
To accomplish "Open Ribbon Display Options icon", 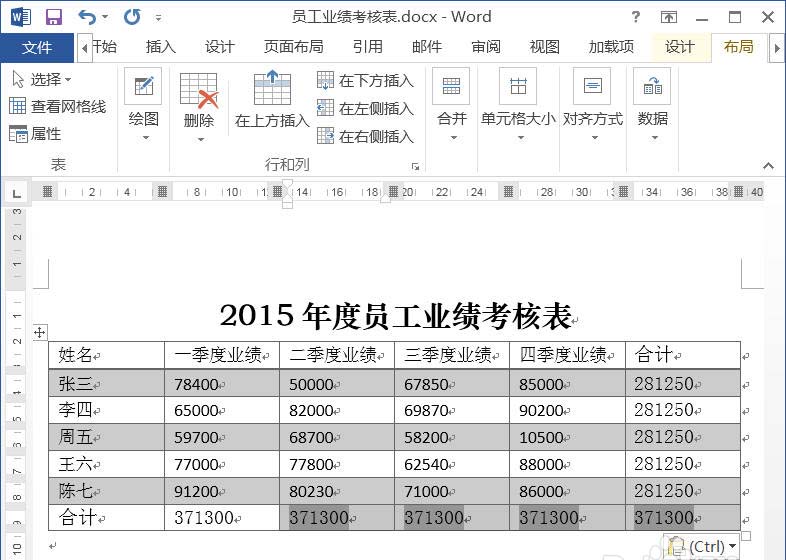I will click(669, 18).
